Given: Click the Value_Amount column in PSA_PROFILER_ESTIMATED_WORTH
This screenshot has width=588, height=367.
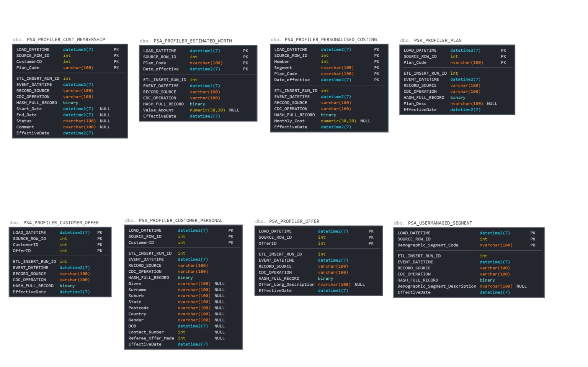Looking at the screenshot, I should tap(158, 110).
